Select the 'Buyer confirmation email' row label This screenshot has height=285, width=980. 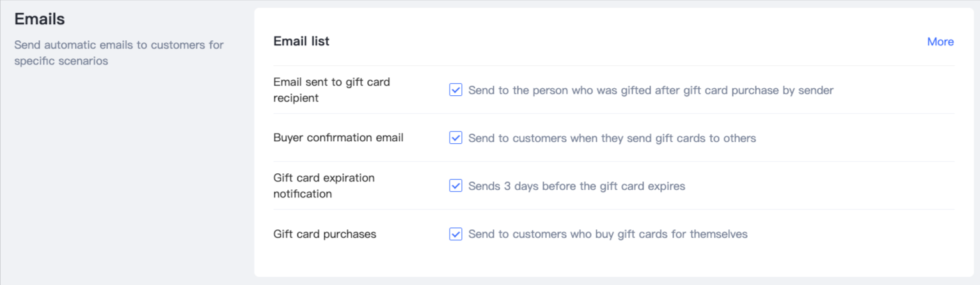[x=338, y=138]
